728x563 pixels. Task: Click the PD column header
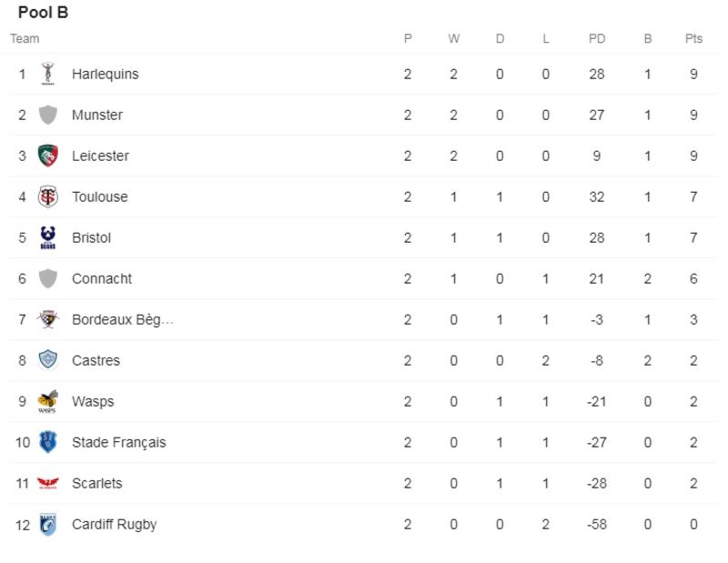[x=597, y=38]
